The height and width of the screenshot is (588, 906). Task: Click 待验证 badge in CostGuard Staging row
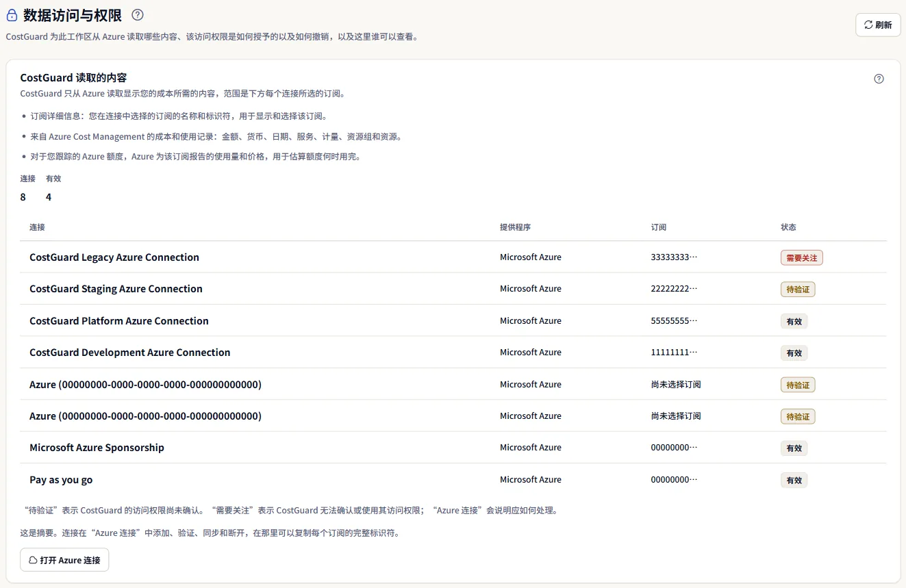(x=798, y=290)
